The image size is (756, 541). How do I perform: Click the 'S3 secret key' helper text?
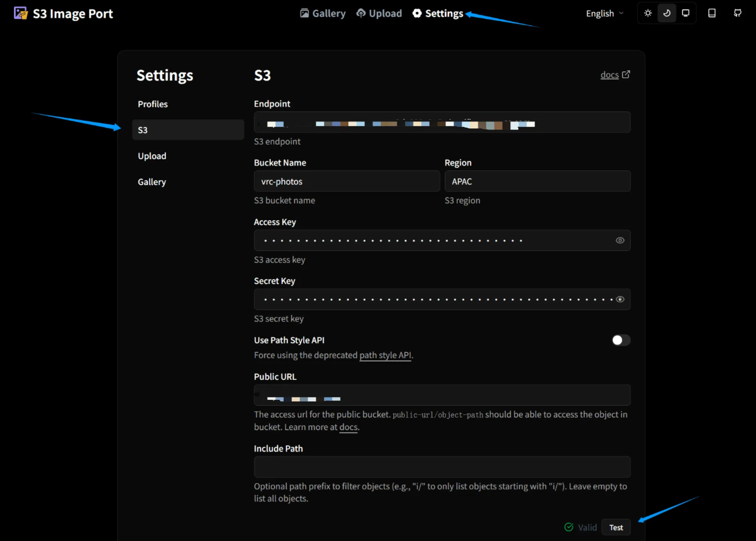click(x=279, y=319)
